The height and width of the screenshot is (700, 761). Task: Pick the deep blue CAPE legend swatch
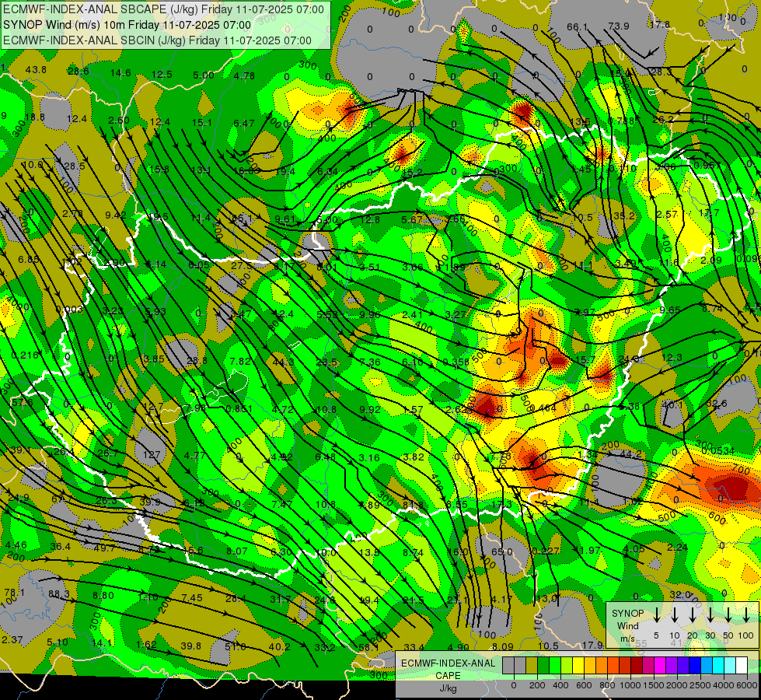(694, 665)
